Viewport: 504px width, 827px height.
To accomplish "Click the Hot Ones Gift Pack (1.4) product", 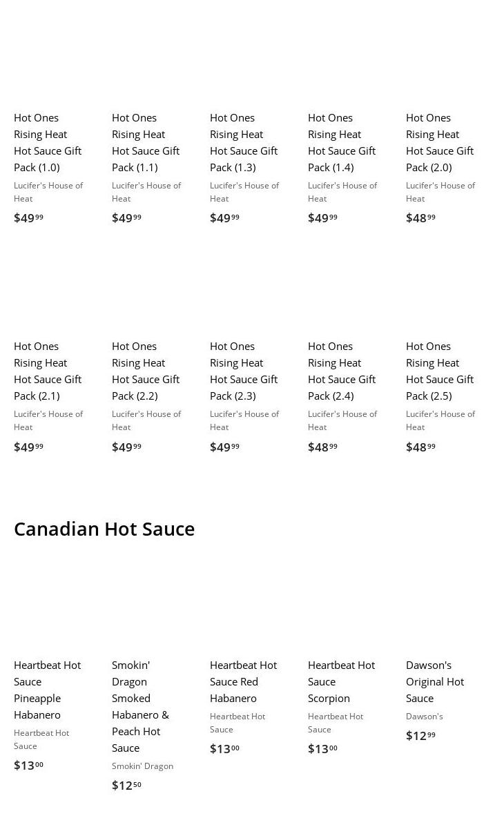I will click(342, 142).
